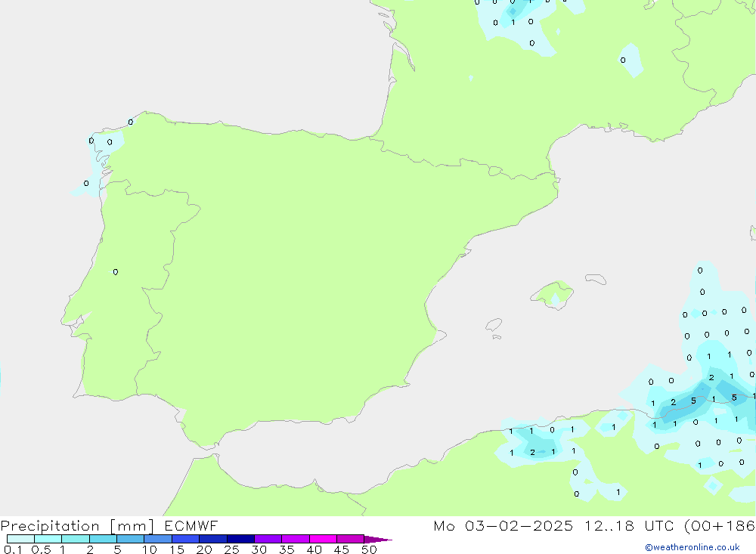The height and width of the screenshot is (554, 756).
Task: Click the purple over-50 arrow at legend end
Action: [x=378, y=539]
